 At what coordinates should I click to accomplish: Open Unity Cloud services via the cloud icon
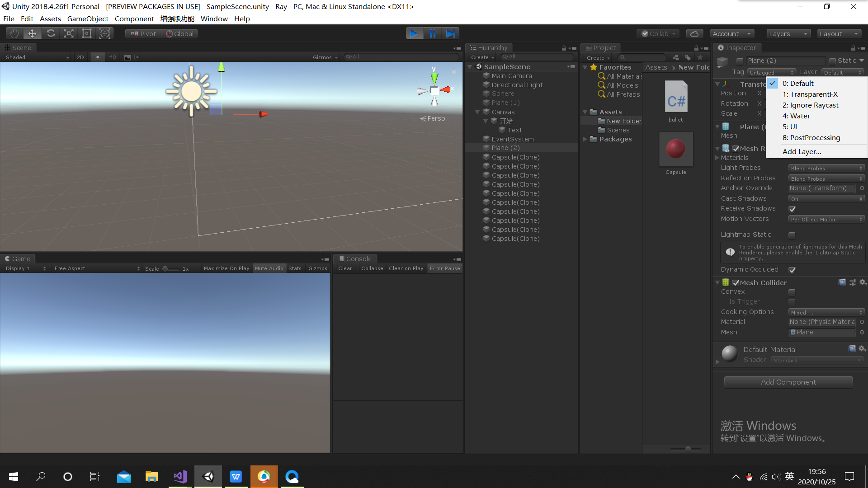pyautogui.click(x=694, y=33)
